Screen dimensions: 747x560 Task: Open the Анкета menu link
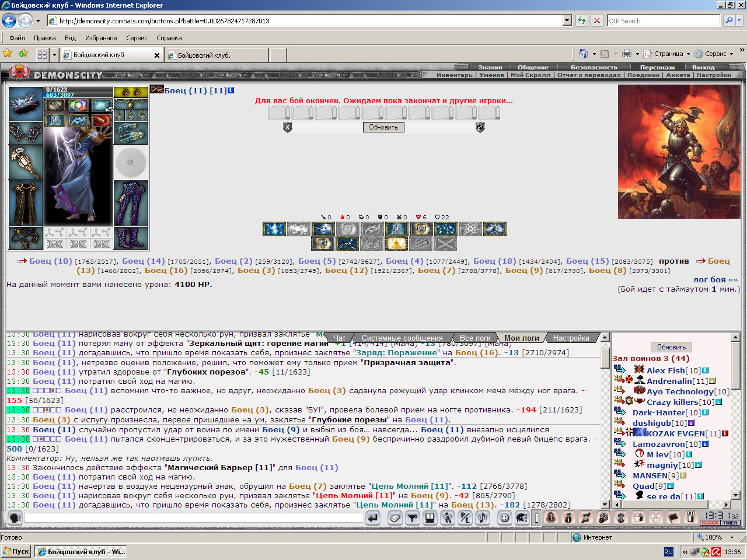[x=678, y=75]
